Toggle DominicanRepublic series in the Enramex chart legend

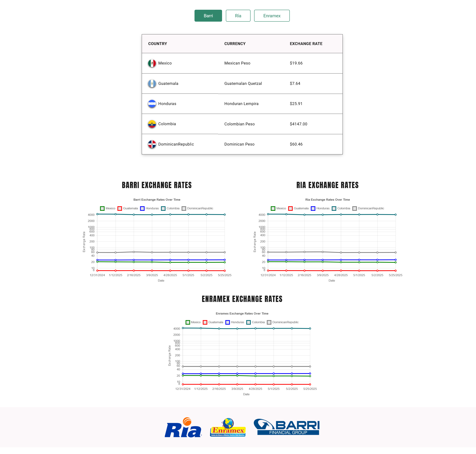click(x=283, y=322)
